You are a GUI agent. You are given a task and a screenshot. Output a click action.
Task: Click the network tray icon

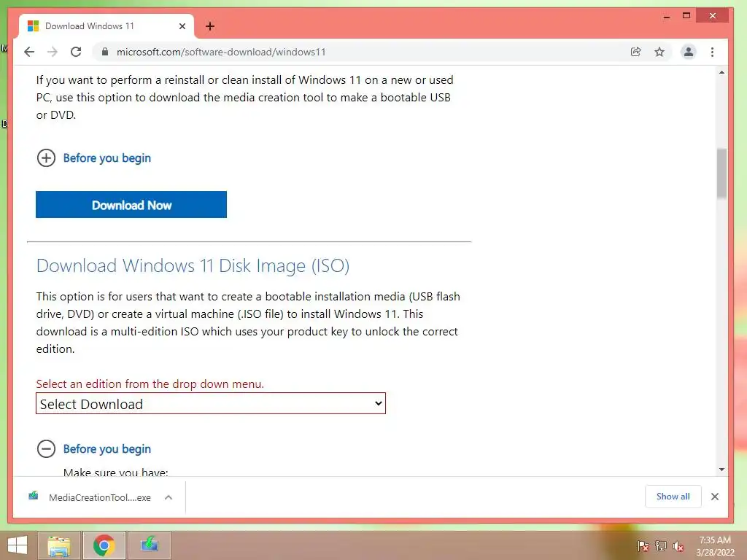click(x=661, y=546)
